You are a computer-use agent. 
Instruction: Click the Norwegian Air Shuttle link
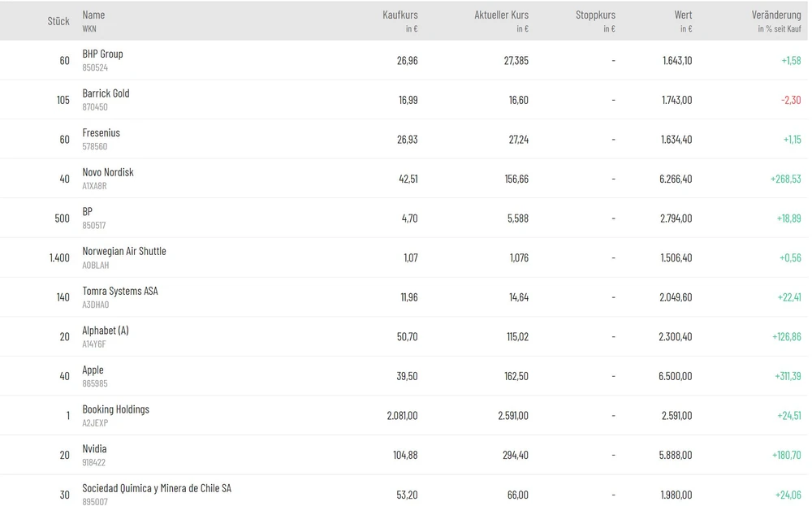124,251
